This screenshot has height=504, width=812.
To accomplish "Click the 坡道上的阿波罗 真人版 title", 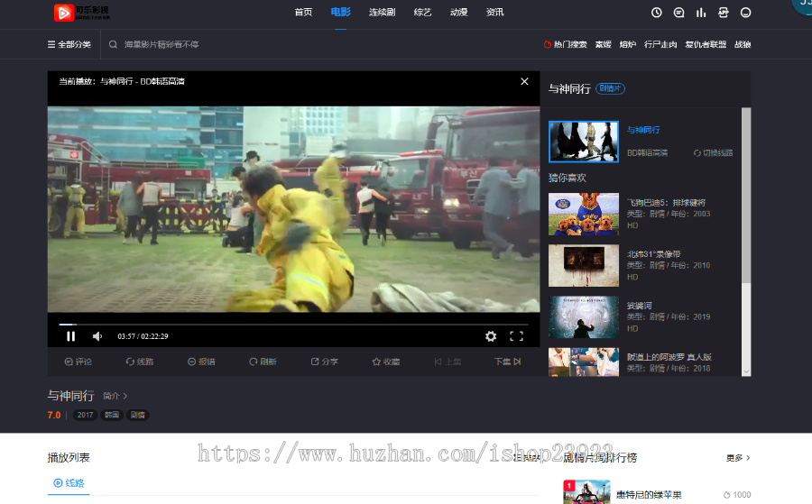I will point(669,357).
